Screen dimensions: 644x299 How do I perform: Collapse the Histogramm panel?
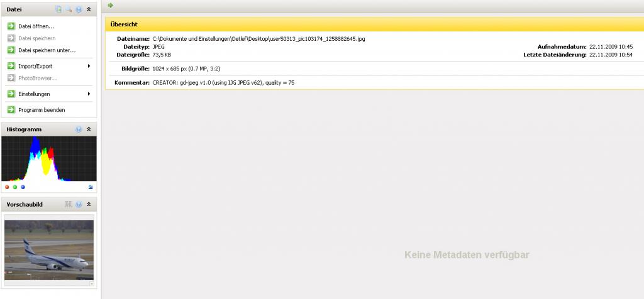pos(89,129)
